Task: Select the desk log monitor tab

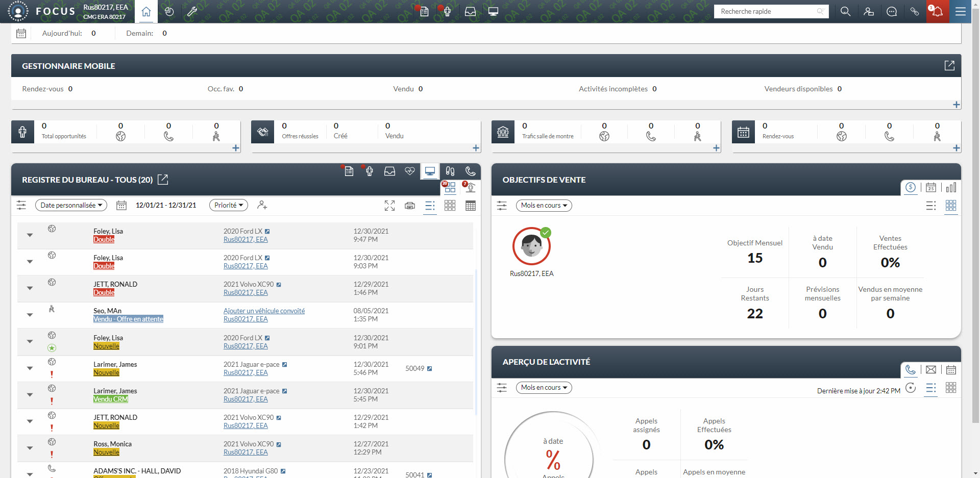Action: [x=430, y=171]
